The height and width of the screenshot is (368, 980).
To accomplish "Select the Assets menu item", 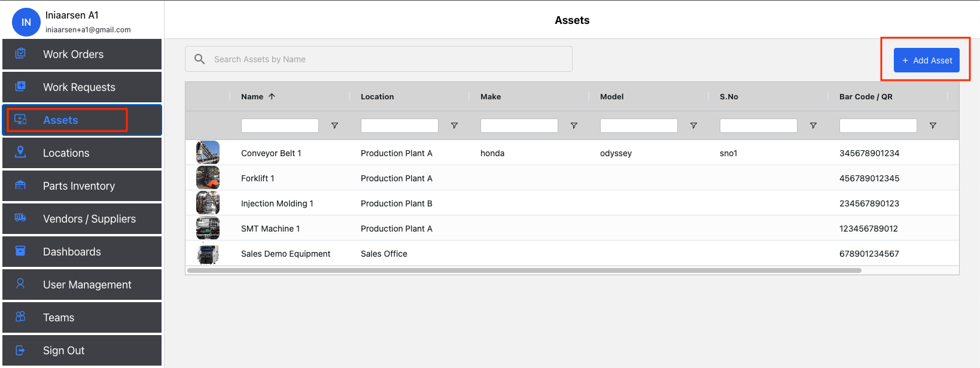I will (x=82, y=120).
